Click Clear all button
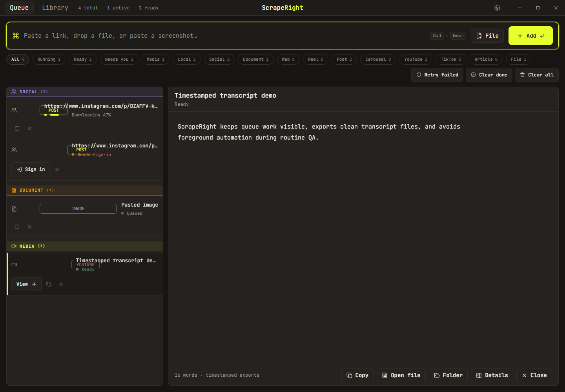This screenshot has width=565, height=392. click(x=537, y=75)
